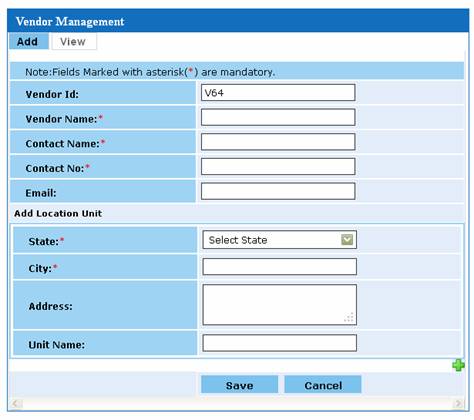Screen dimensions: 474x420
Task: Click the 'Contact Name:' label
Action: [x=62, y=144]
